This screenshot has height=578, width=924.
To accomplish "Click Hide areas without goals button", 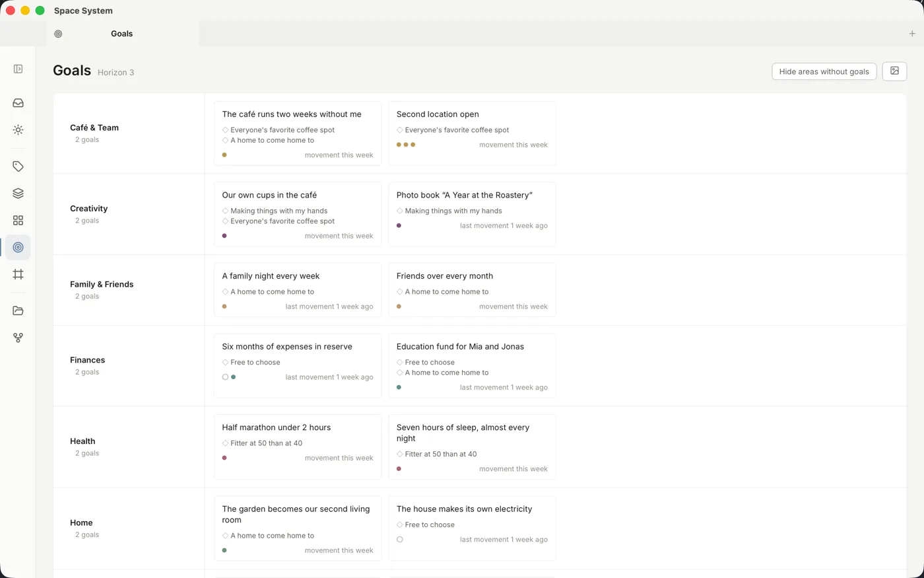I will click(x=824, y=71).
